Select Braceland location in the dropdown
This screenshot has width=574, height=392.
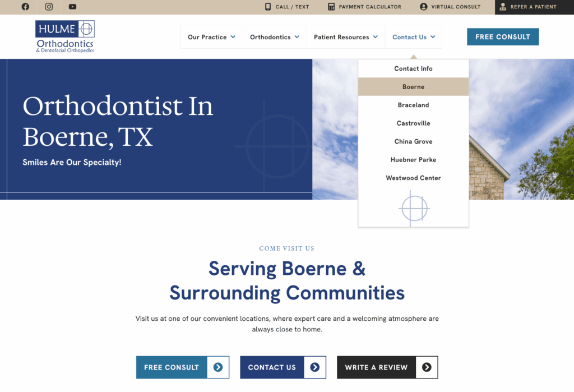tap(413, 105)
